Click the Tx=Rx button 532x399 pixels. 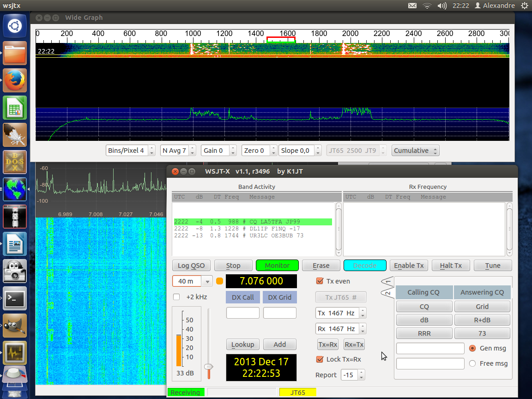(x=328, y=345)
